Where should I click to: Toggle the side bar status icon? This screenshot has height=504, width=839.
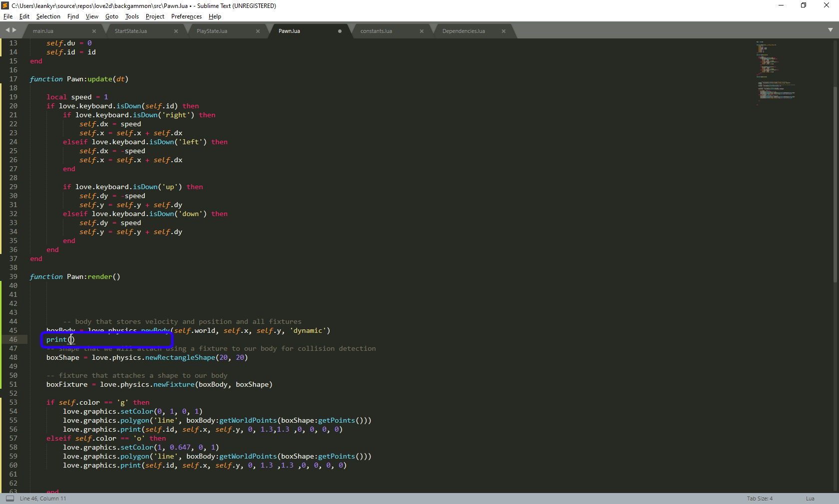[x=9, y=499]
